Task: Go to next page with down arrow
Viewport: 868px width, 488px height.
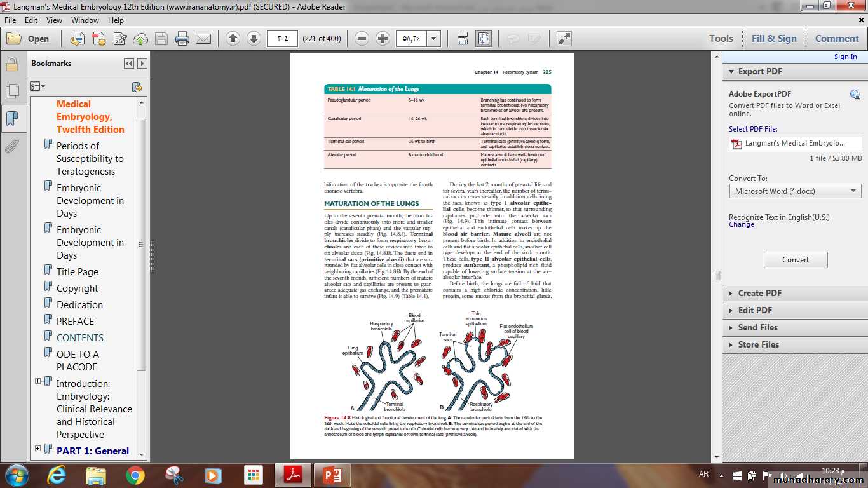Action: click(254, 39)
